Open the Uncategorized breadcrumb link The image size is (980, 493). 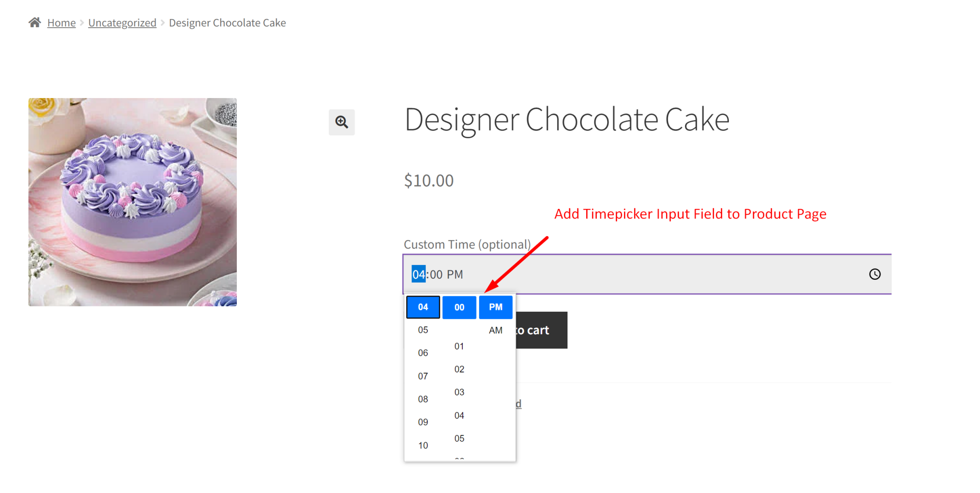(122, 23)
